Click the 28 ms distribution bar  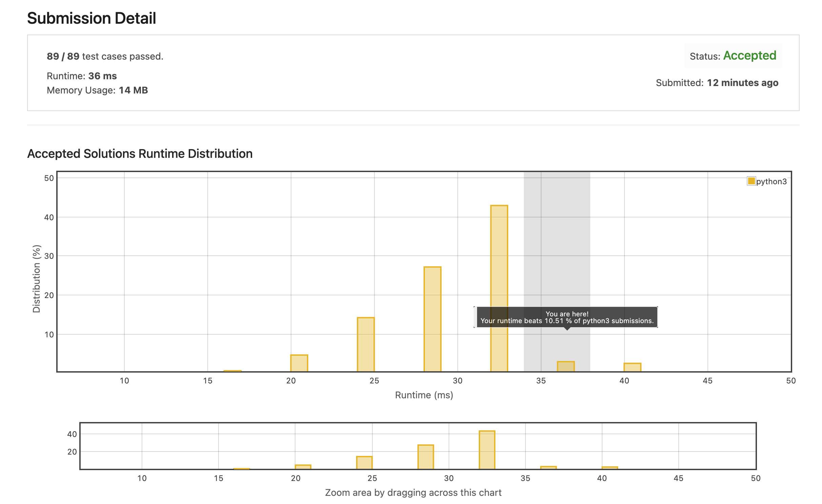point(432,318)
